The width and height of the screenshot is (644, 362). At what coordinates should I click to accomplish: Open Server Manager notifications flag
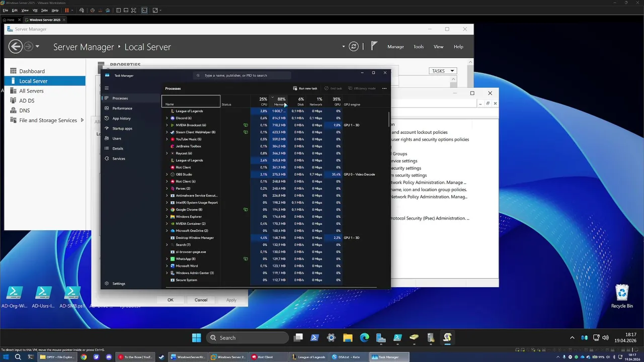coord(374,46)
